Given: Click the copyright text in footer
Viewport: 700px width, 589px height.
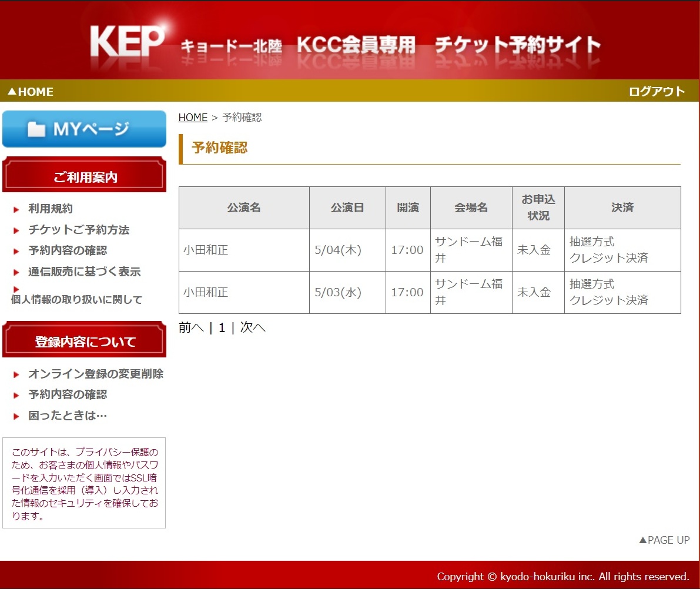Looking at the screenshot, I should (563, 577).
